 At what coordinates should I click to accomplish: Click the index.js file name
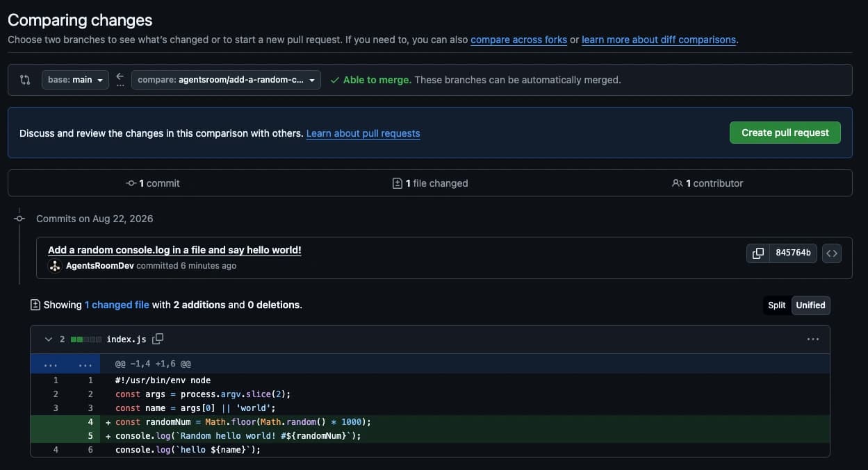(x=126, y=339)
